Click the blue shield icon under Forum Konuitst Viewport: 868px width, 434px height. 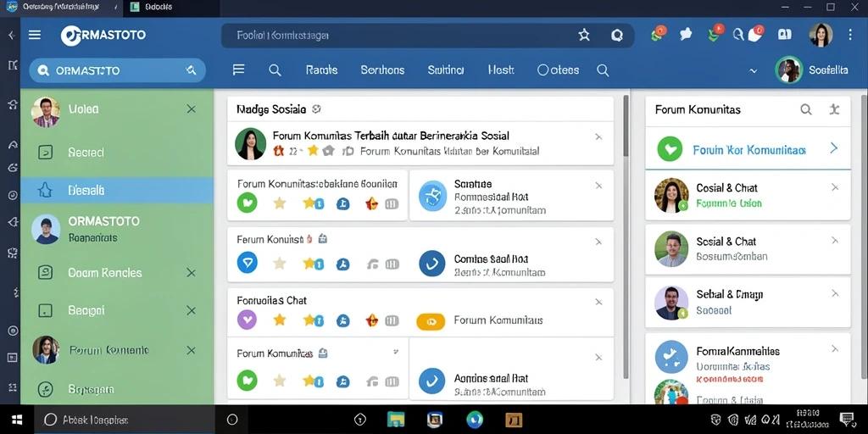(247, 263)
